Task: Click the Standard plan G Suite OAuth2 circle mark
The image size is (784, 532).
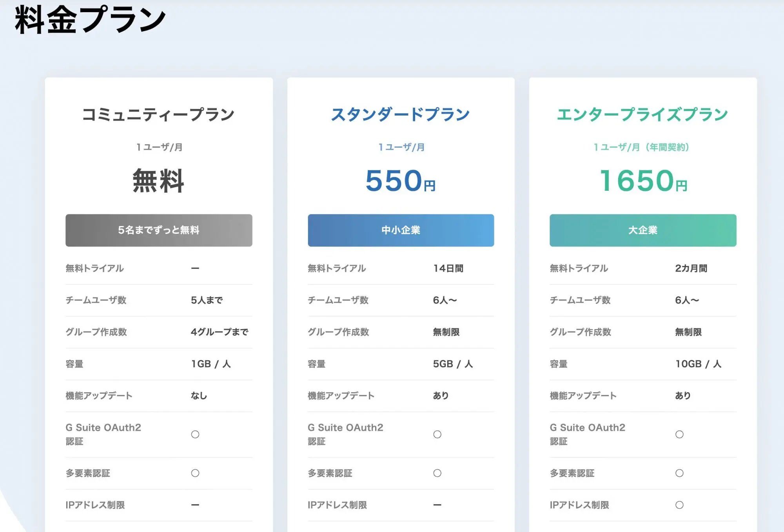Action: 437,434
